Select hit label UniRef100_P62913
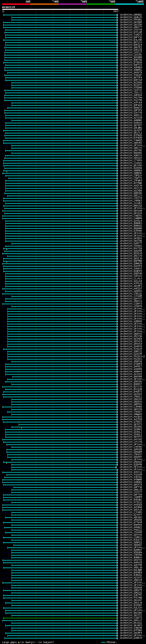 click(x=131, y=359)
